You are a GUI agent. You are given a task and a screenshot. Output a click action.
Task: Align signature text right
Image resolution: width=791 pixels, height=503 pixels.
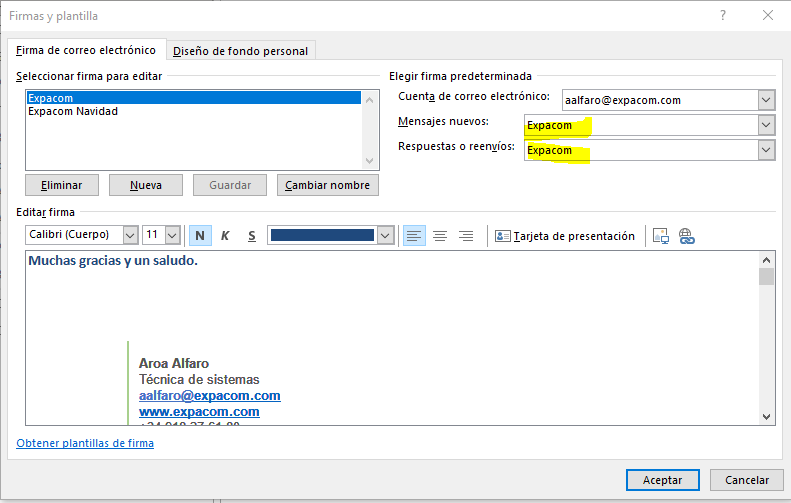click(x=466, y=236)
